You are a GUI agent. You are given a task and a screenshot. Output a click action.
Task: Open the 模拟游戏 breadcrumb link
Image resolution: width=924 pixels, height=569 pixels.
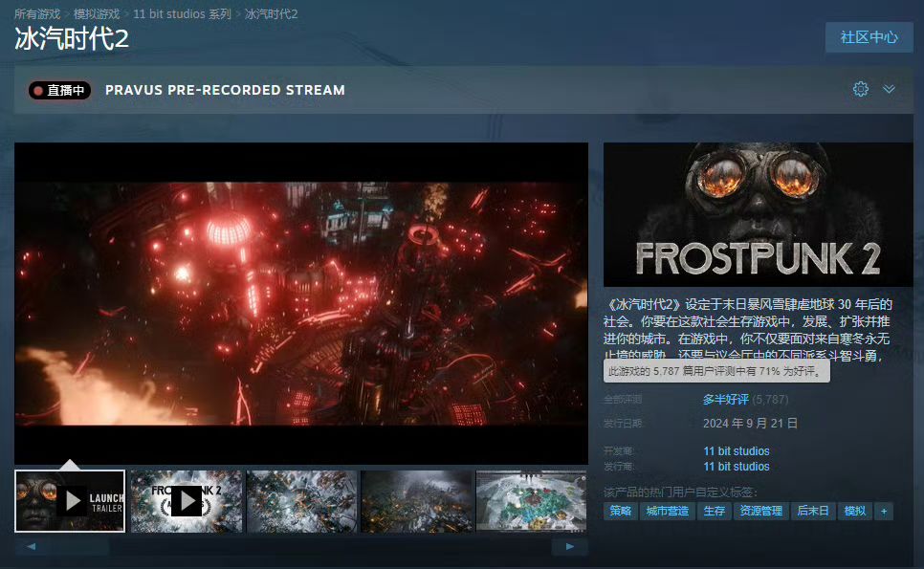point(96,13)
